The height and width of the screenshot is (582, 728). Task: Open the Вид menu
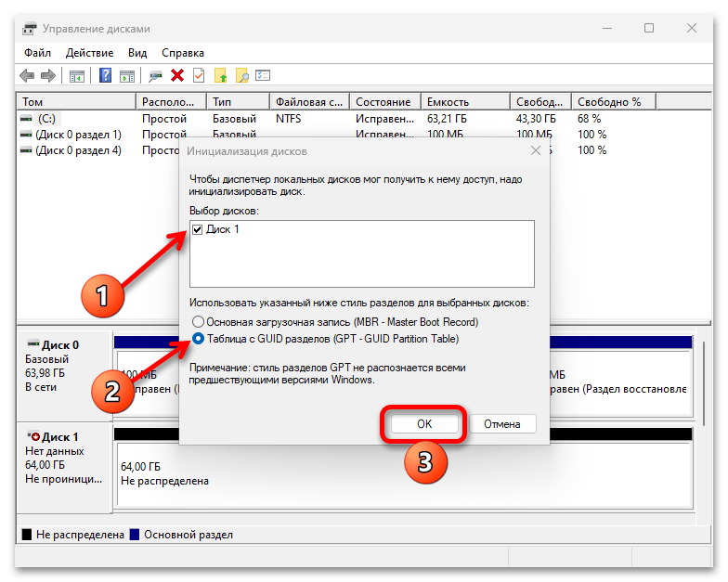pos(137,53)
